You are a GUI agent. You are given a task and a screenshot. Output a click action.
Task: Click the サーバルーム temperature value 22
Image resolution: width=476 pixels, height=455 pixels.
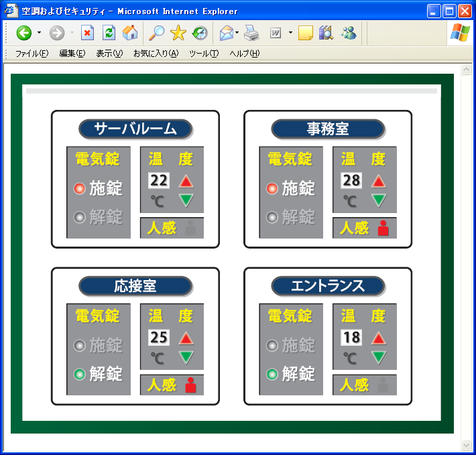pos(159,180)
